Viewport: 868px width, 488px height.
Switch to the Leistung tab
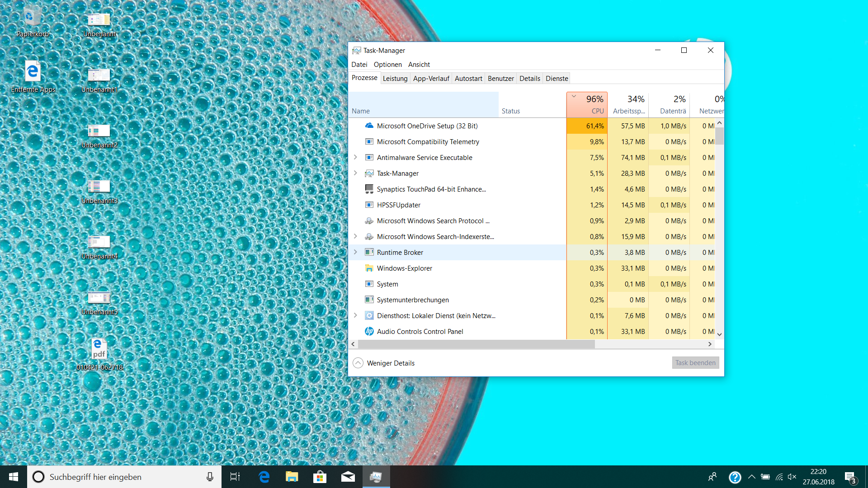(x=395, y=79)
